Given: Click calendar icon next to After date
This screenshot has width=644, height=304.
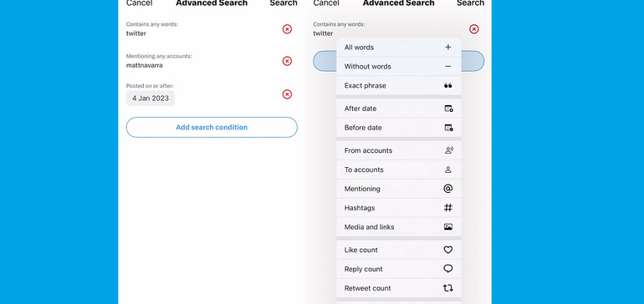Looking at the screenshot, I should tap(448, 109).
